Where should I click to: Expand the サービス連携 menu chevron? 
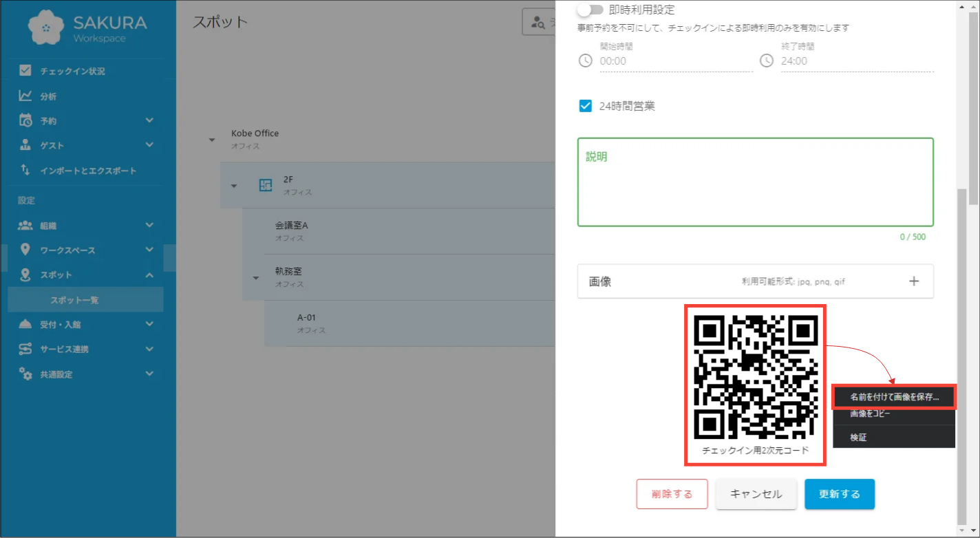point(149,349)
